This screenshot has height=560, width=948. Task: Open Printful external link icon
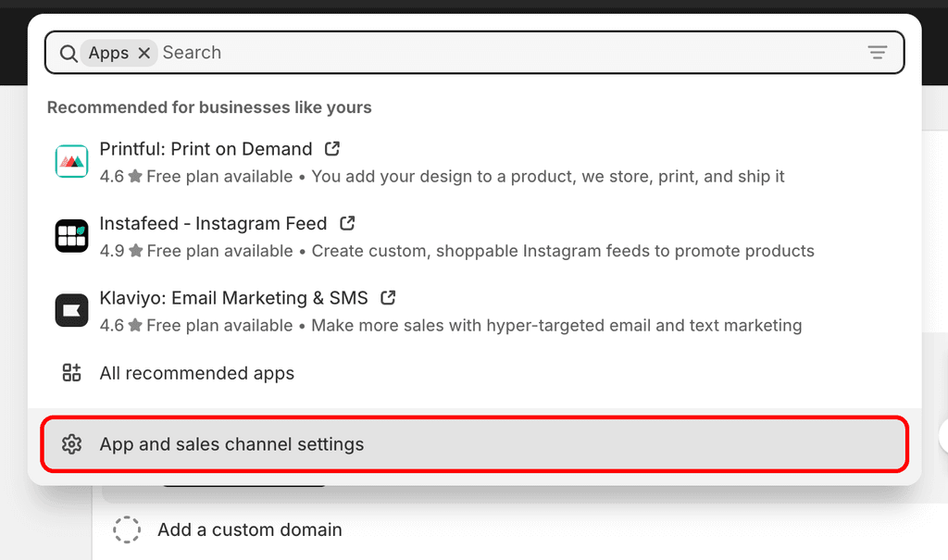(331, 148)
